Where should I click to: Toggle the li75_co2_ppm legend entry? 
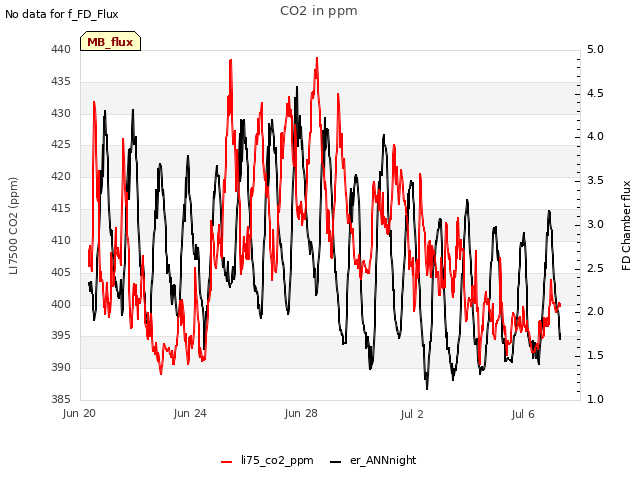click(267, 460)
